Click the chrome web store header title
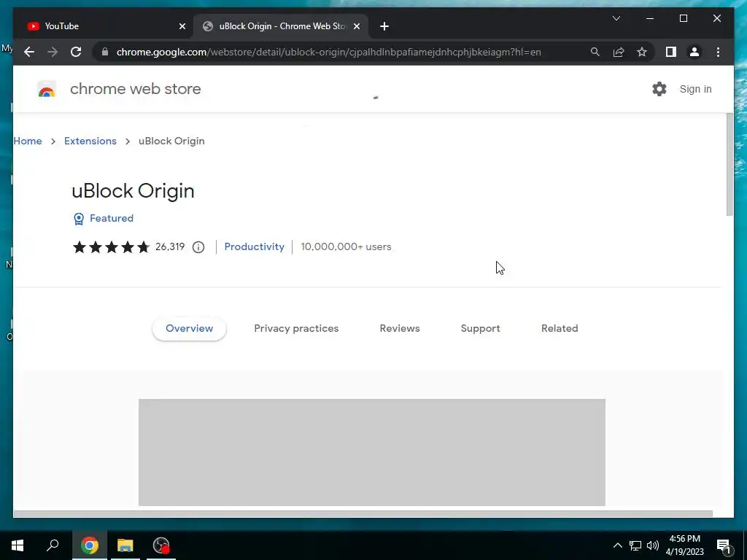 point(135,89)
